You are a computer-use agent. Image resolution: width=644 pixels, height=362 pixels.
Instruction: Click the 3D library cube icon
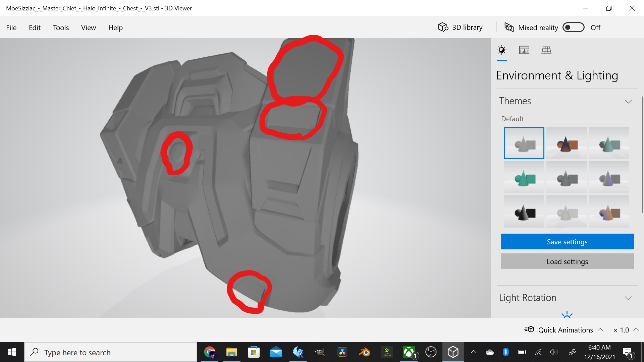pyautogui.click(x=443, y=27)
